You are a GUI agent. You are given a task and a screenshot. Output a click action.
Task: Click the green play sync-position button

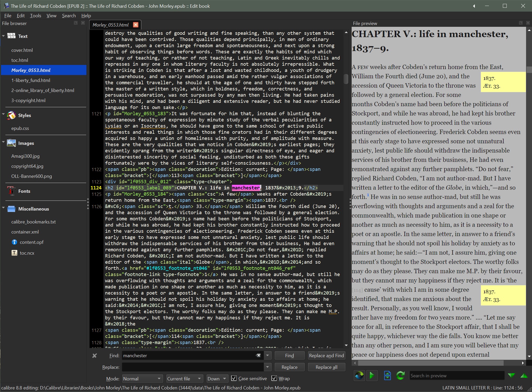pyautogui.click(x=372, y=376)
